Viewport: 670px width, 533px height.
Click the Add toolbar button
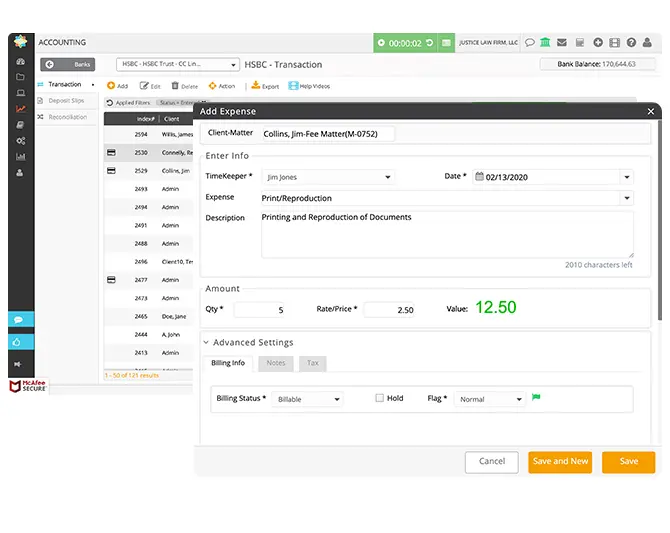coord(118,86)
